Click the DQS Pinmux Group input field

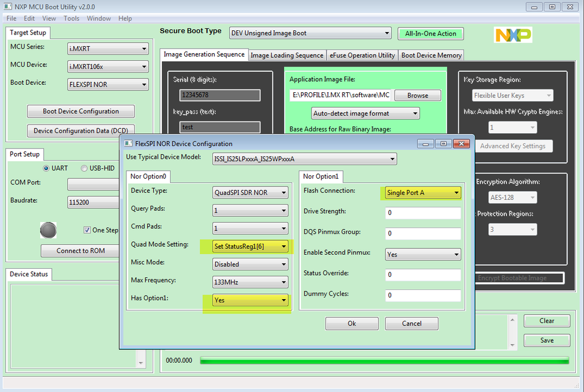tap(423, 234)
